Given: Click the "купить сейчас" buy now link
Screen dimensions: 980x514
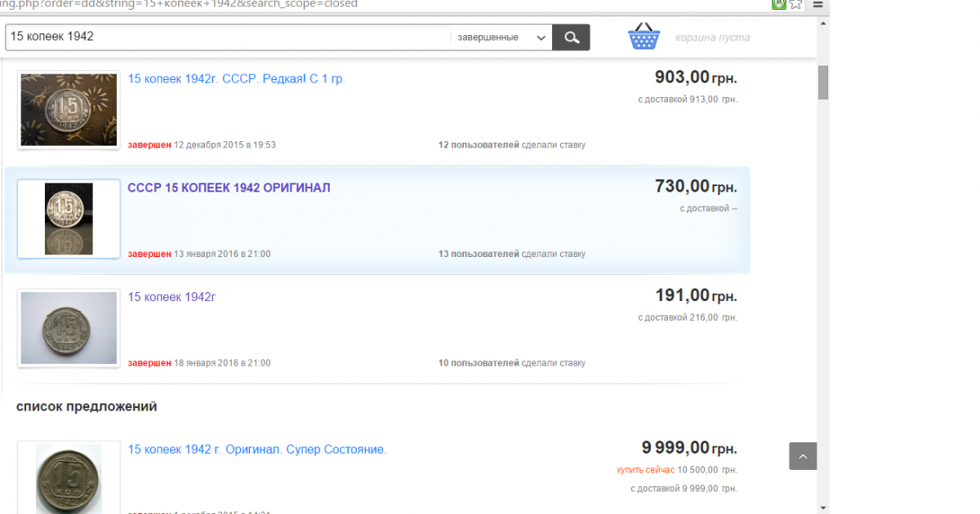Looking at the screenshot, I should 645,470.
